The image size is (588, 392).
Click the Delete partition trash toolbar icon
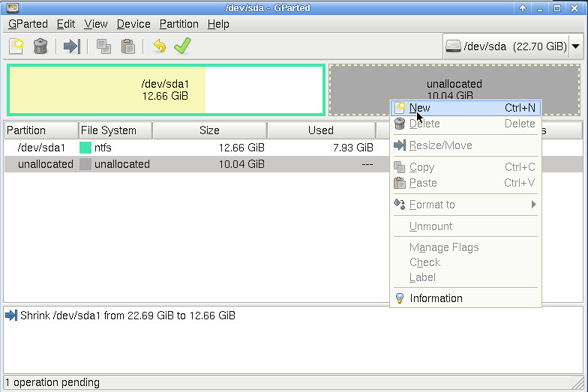(40, 46)
